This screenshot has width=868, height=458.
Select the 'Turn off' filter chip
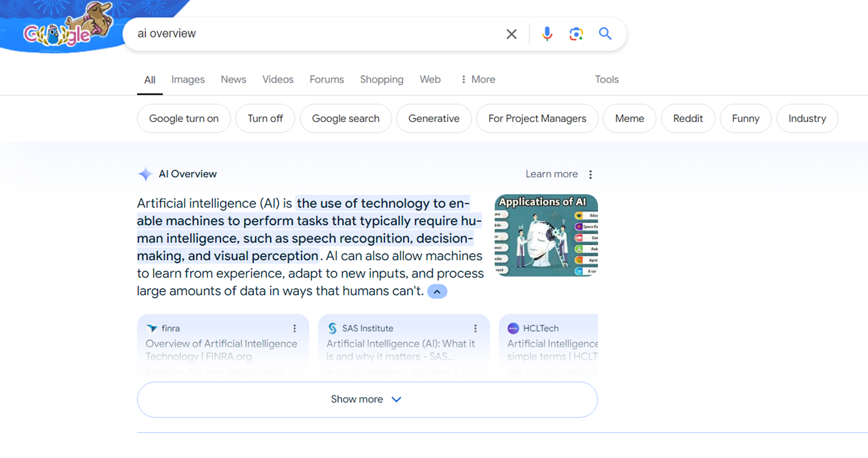tap(265, 119)
